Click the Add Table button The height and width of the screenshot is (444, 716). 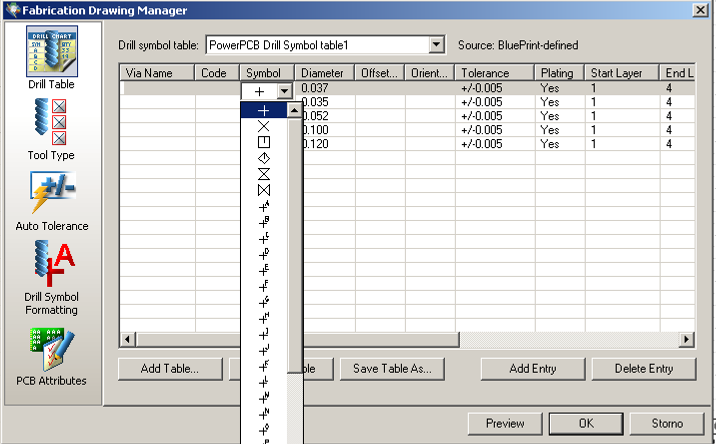pos(170,369)
